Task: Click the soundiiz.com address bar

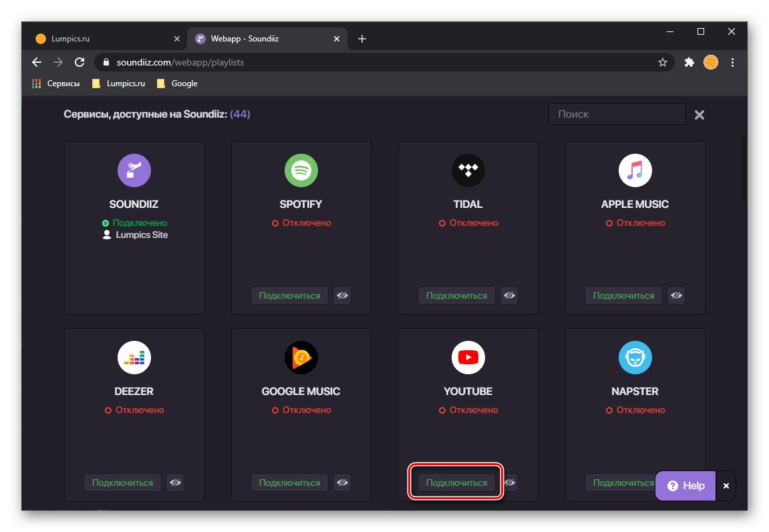Action: pos(385,62)
